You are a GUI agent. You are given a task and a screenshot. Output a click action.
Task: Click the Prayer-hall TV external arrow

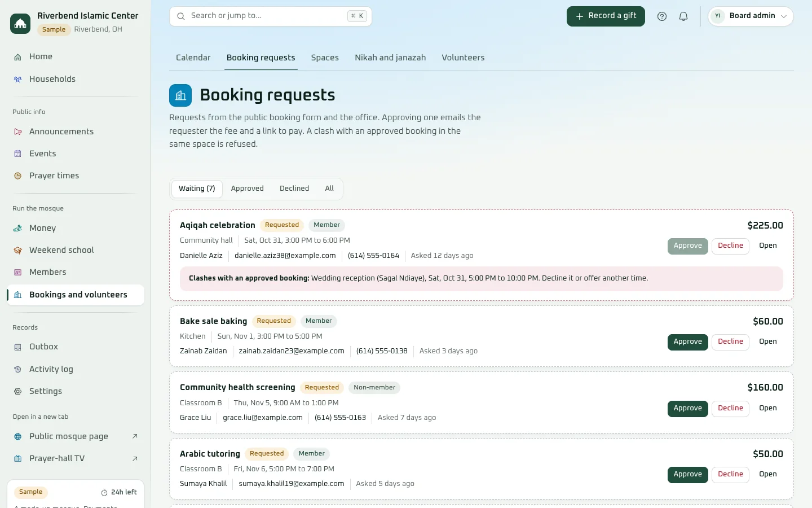(x=135, y=459)
